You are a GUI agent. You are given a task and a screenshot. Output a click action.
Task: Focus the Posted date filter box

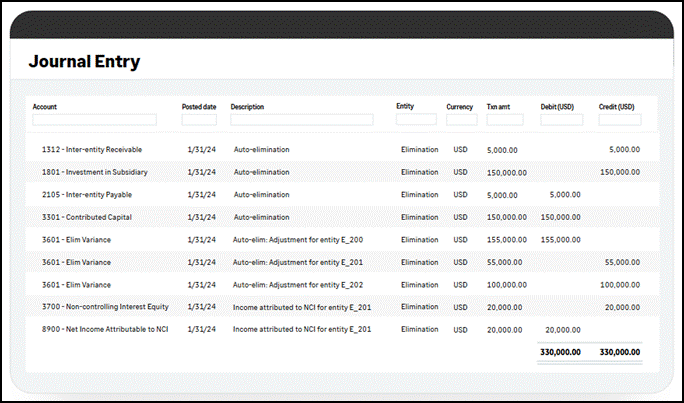tap(199, 120)
